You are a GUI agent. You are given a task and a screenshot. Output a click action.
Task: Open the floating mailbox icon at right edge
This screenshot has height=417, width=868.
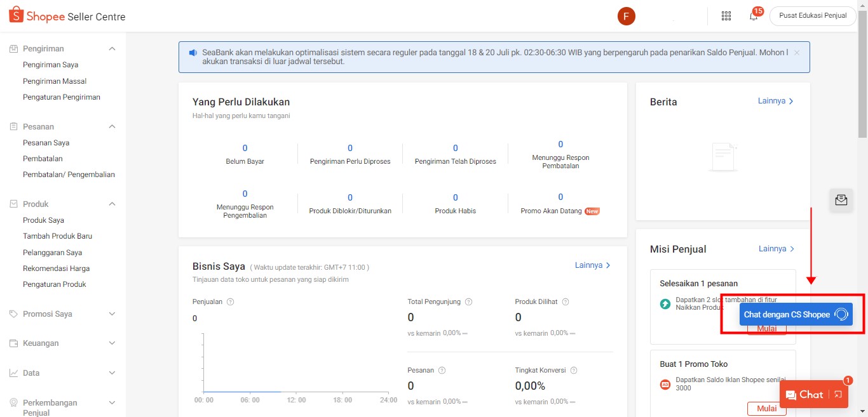click(x=841, y=200)
